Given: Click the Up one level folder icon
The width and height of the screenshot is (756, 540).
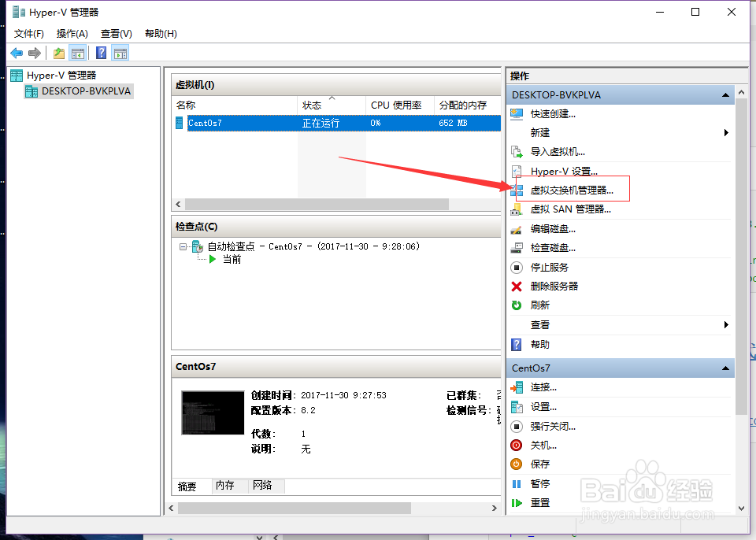Looking at the screenshot, I should click(x=59, y=53).
